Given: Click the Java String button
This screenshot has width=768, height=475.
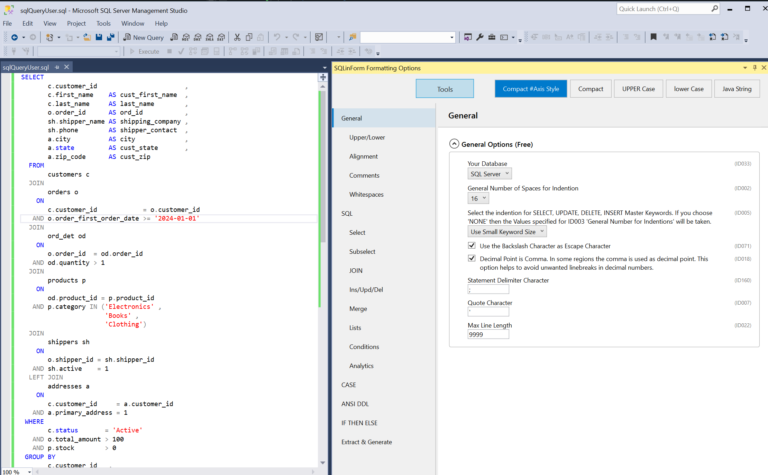Looking at the screenshot, I should pos(737,89).
